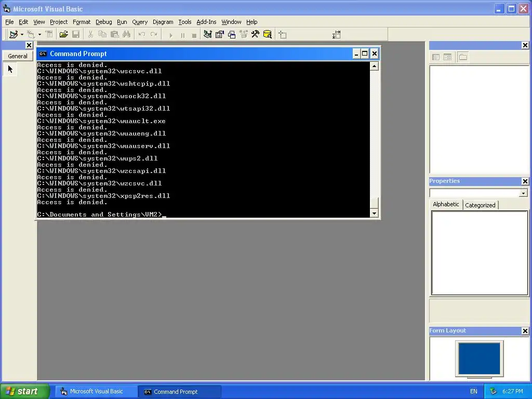The height and width of the screenshot is (399, 532).
Task: Click the Open Project folder icon
Action: tap(63, 34)
